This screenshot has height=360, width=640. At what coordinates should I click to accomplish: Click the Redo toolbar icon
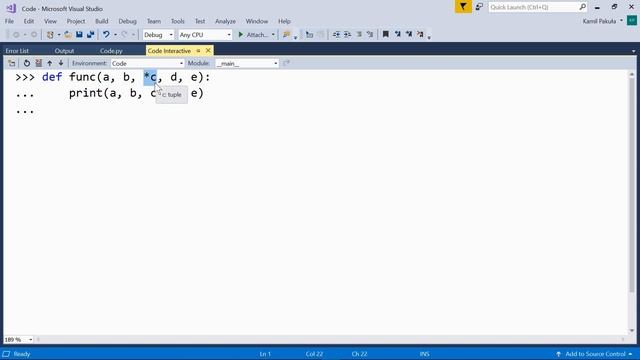(124, 35)
